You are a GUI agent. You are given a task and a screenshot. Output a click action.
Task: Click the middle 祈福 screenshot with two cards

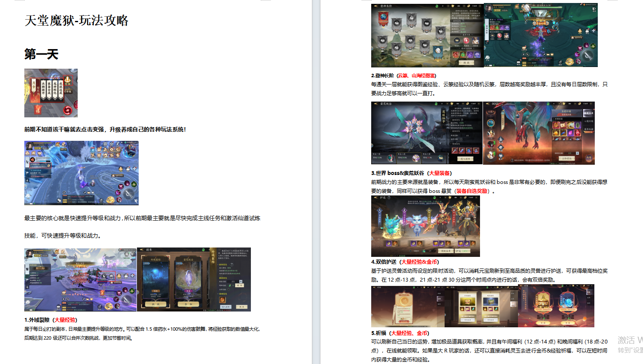[481, 306]
